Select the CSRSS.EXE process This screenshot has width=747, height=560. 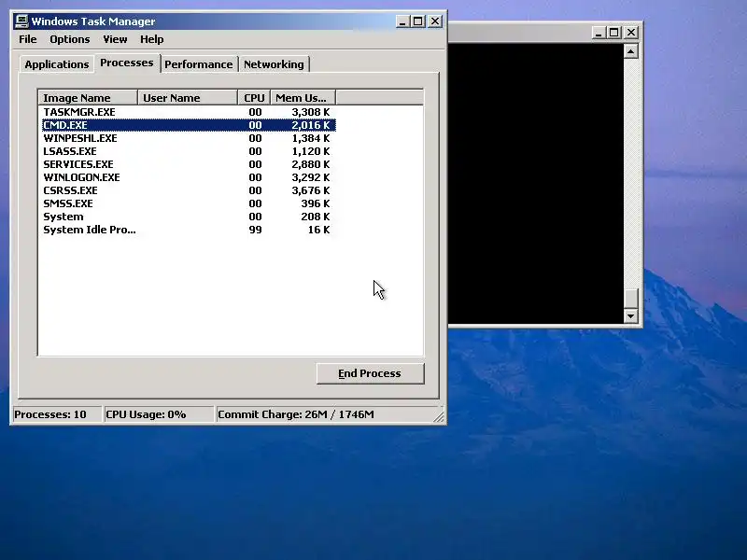point(189,190)
